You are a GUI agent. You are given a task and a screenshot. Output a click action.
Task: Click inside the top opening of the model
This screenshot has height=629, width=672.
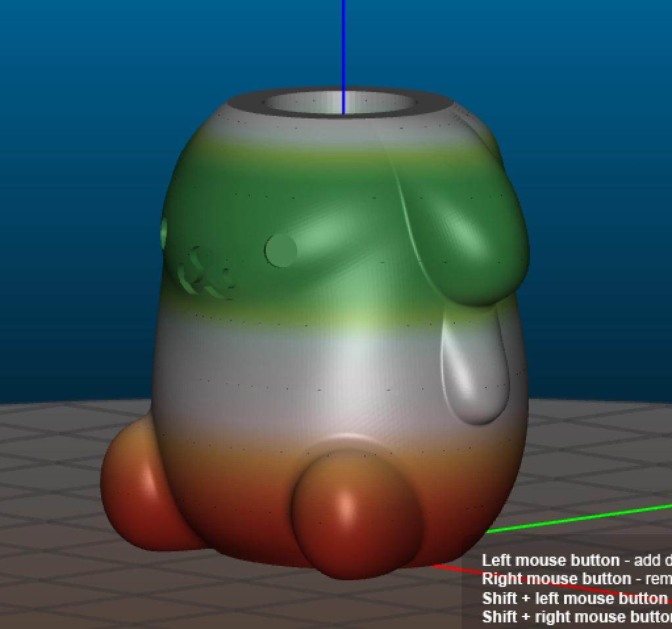click(x=339, y=104)
